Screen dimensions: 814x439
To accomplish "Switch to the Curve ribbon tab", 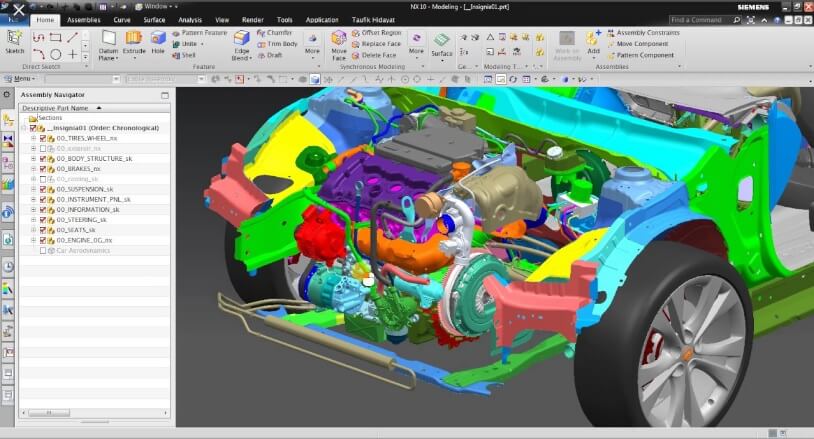I will click(x=122, y=20).
